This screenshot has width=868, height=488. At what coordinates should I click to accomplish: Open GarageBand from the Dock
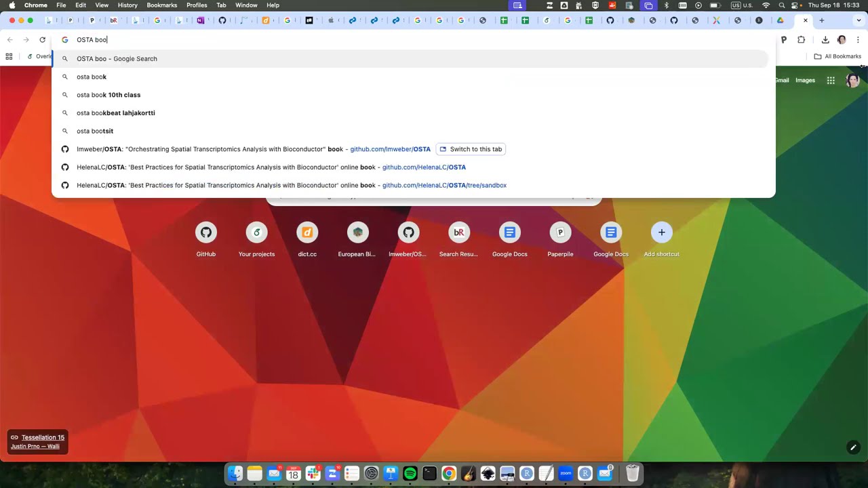click(468, 474)
